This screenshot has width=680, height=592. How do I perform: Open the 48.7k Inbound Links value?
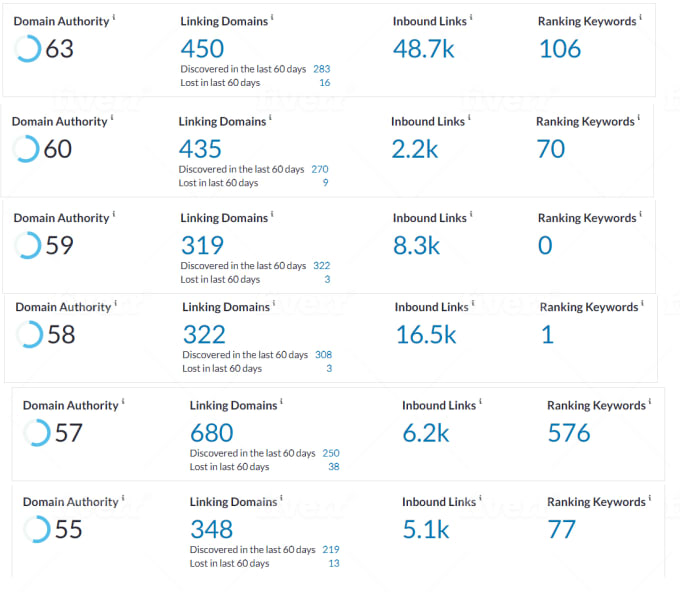pos(424,48)
